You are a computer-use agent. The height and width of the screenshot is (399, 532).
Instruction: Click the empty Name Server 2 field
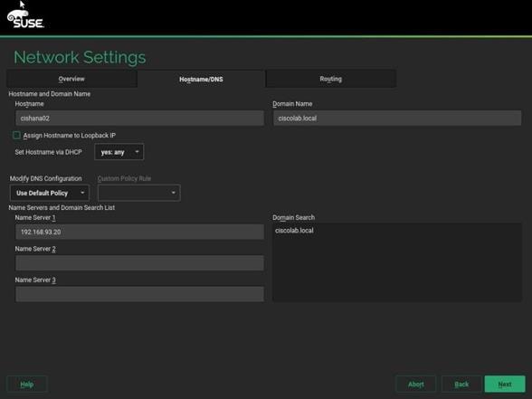pos(139,263)
